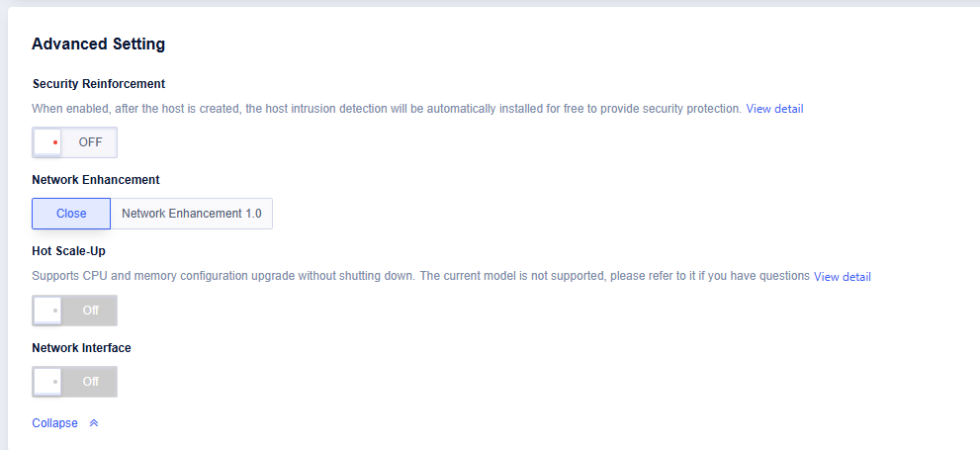Click the Advanced Setting heading
The width and height of the screenshot is (980, 450).
tap(98, 44)
